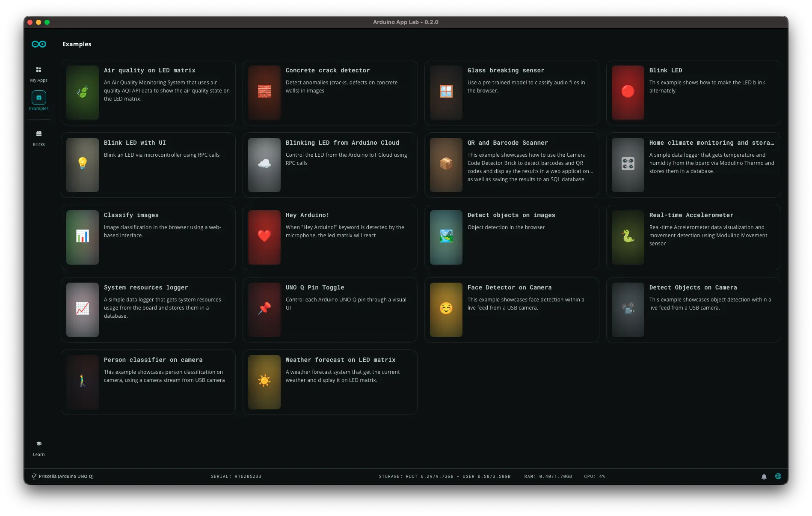Open the Hey Arduino! example title
The image size is (812, 516).
click(307, 215)
